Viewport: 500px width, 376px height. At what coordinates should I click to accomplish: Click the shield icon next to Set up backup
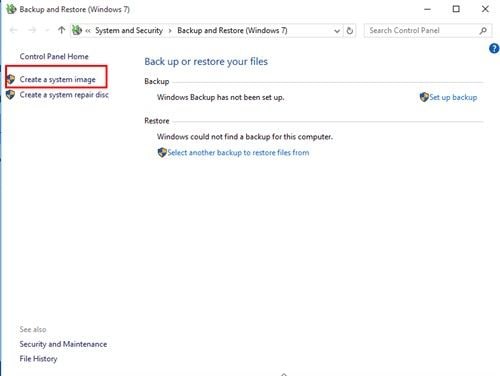[424, 97]
